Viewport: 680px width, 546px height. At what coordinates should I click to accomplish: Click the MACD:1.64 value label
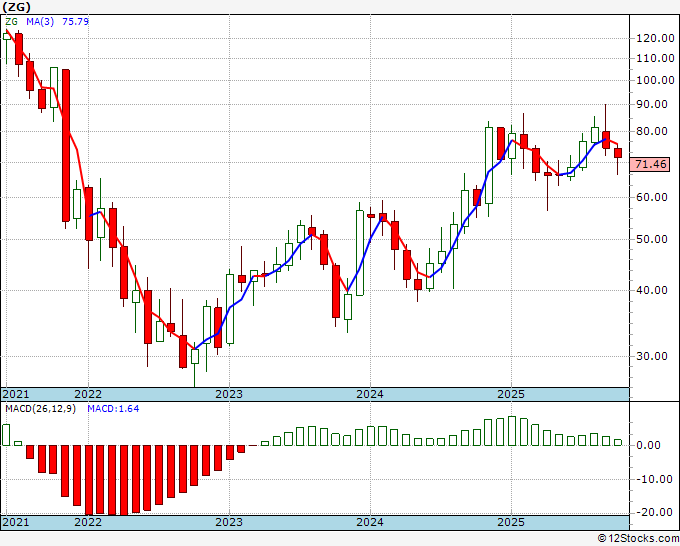[x=113, y=409]
